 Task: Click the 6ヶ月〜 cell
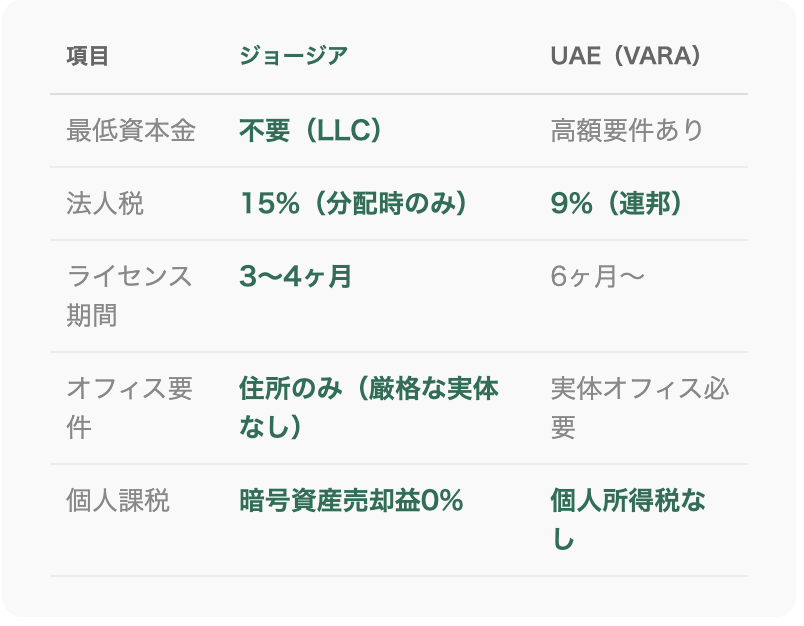(597, 276)
